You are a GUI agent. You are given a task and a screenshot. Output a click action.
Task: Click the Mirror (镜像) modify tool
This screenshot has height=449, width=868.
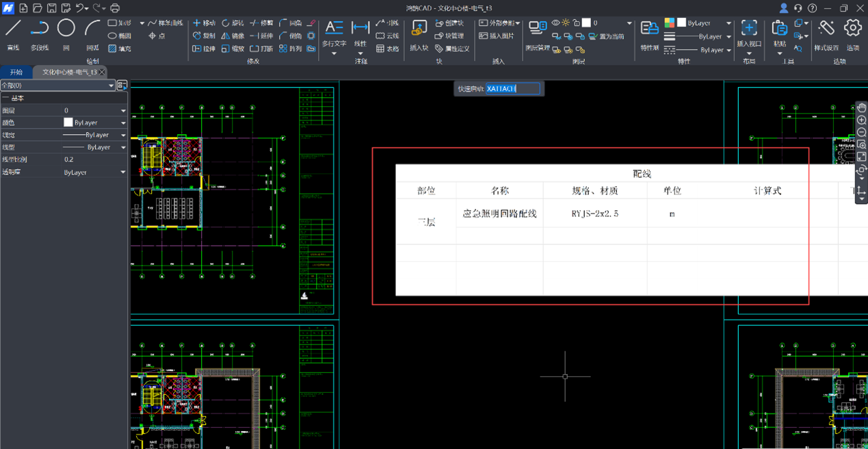click(233, 36)
